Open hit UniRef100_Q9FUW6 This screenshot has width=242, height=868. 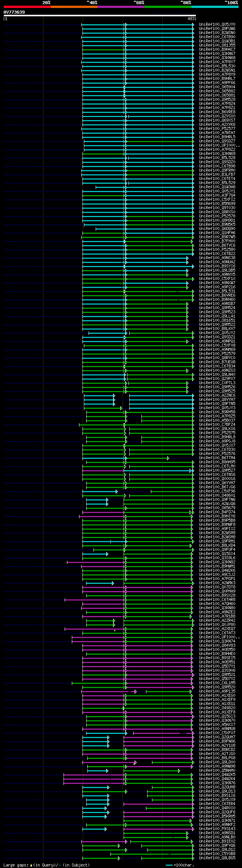click(x=217, y=29)
